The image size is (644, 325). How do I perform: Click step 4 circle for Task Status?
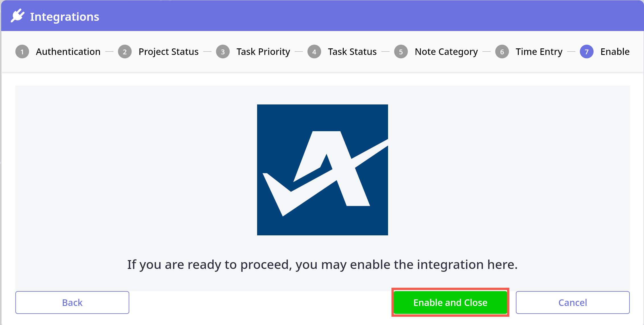tap(314, 52)
